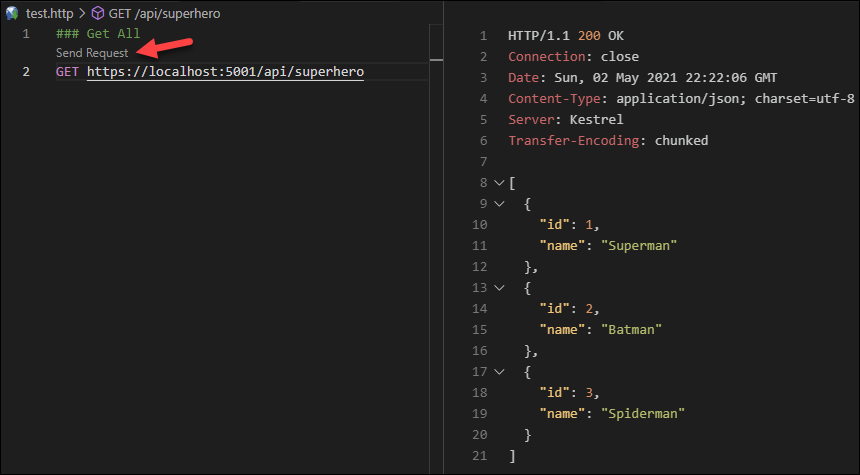Click the 'Transfer-Encoding' header name
Image resolution: width=860 pixels, height=475 pixels.
(x=574, y=140)
